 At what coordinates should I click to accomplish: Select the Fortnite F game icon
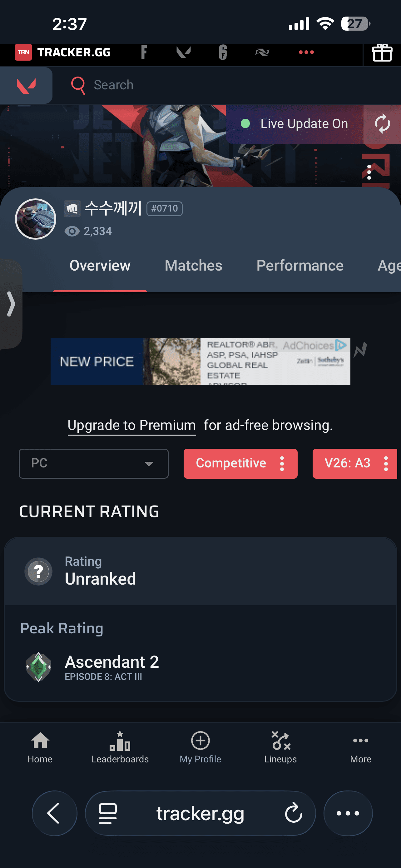click(144, 52)
